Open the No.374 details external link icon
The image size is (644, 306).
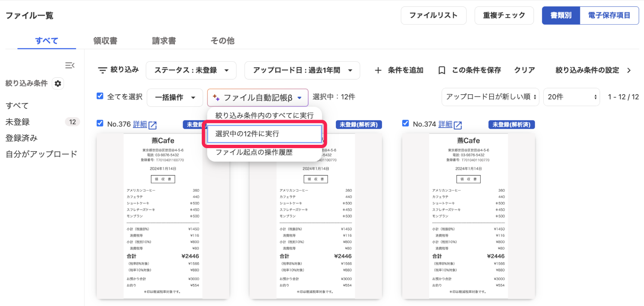(458, 125)
